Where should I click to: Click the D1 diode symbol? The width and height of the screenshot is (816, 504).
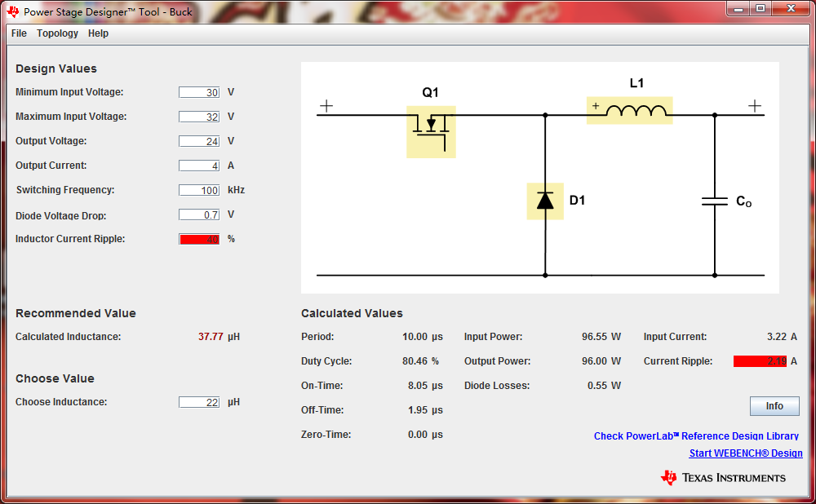point(545,201)
